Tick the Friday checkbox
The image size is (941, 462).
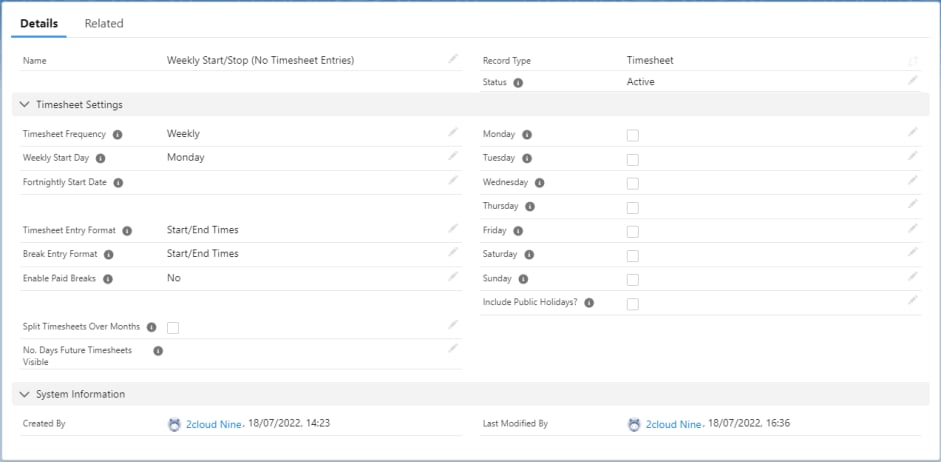pos(633,232)
